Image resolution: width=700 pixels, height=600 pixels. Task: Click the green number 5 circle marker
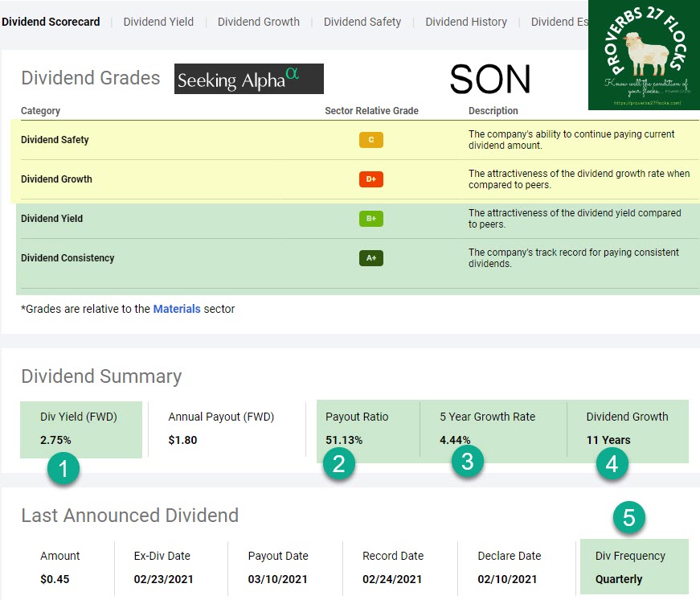click(x=628, y=517)
